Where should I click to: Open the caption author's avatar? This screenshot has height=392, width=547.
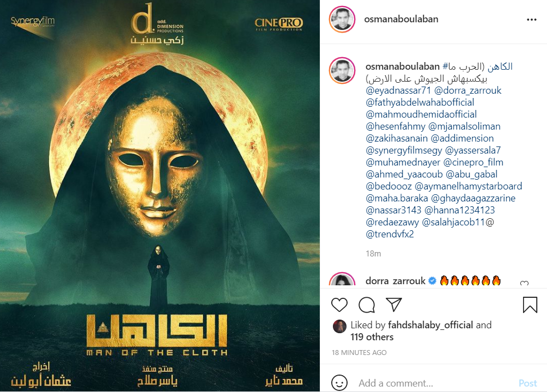click(x=342, y=71)
